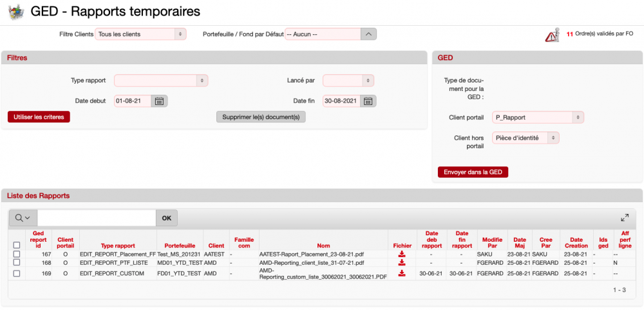Click the warning alert icon for validated orders
The height and width of the screenshot is (310, 644).
552,35
